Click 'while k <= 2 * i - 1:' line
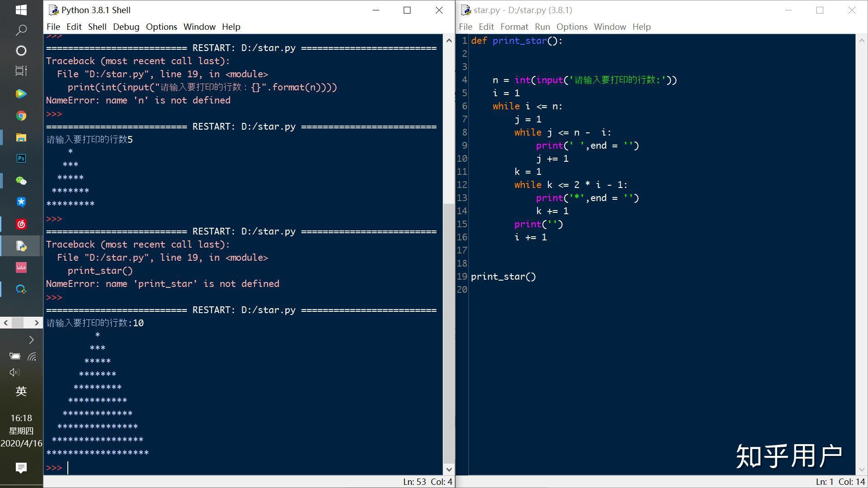 point(571,185)
